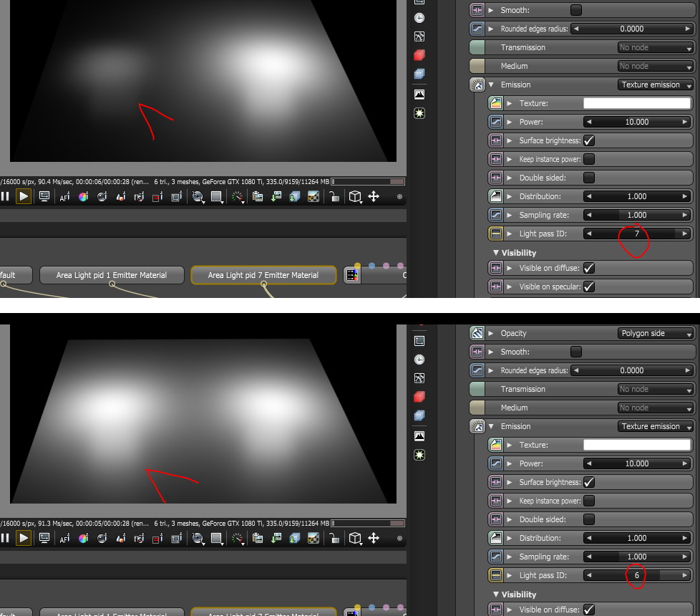Open Texture emission dropdown in the upper panel
This screenshot has width=700, height=616.
point(655,85)
